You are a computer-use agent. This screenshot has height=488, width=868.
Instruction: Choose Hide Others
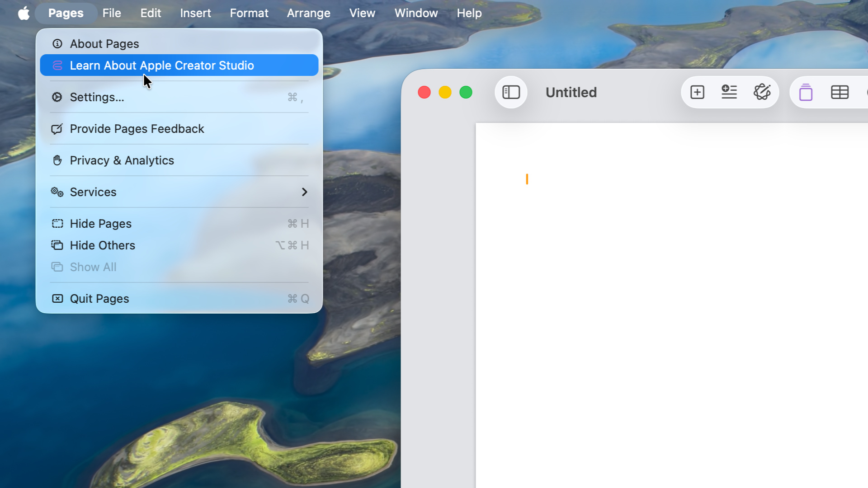pos(102,245)
